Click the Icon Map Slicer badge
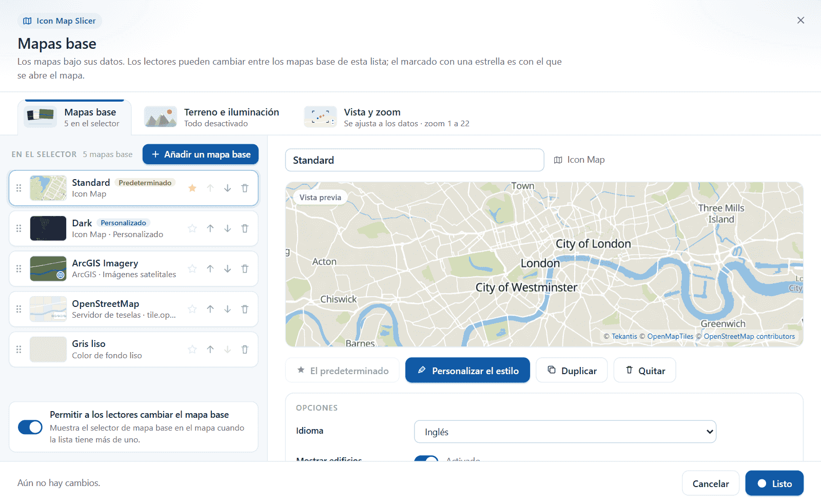Viewport: 821px width, 504px height. (60, 21)
